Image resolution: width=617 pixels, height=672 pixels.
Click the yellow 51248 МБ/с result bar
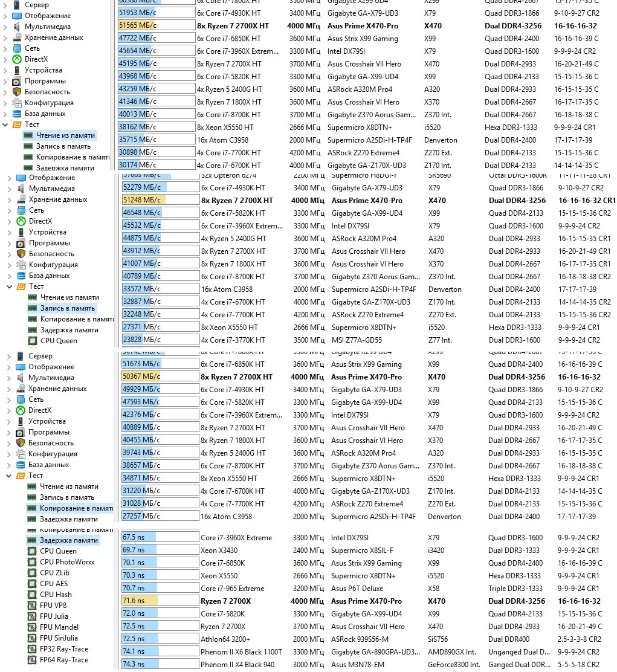[161, 200]
